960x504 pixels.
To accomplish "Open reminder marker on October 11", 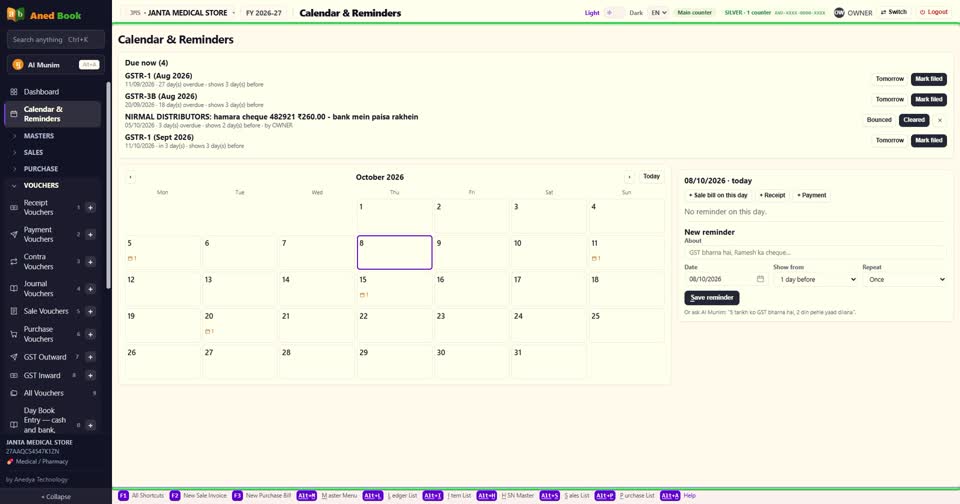I will point(596,258).
